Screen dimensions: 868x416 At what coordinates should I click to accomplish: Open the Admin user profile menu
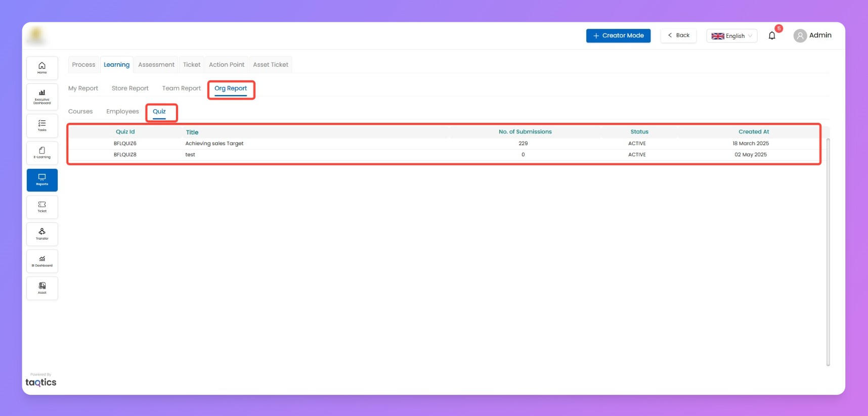[x=812, y=35]
